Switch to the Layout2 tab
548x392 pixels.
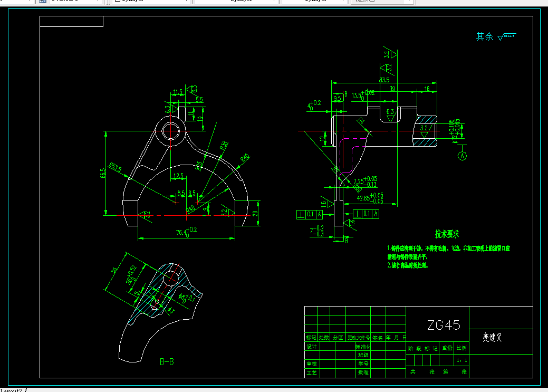click(x=11, y=390)
